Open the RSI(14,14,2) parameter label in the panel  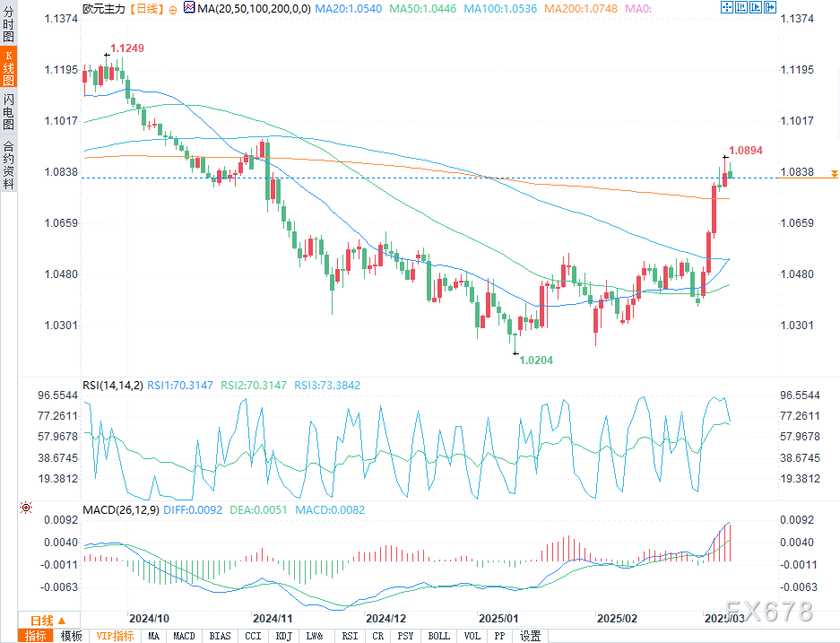pos(111,385)
